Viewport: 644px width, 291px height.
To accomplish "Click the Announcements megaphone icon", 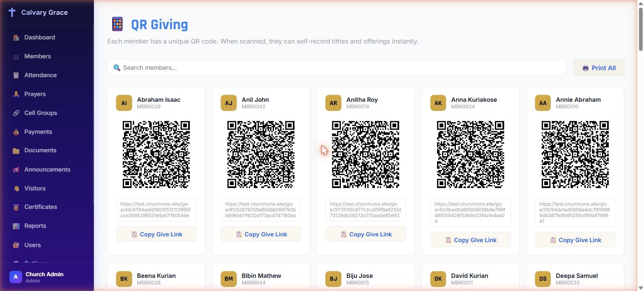I will pos(16,170).
